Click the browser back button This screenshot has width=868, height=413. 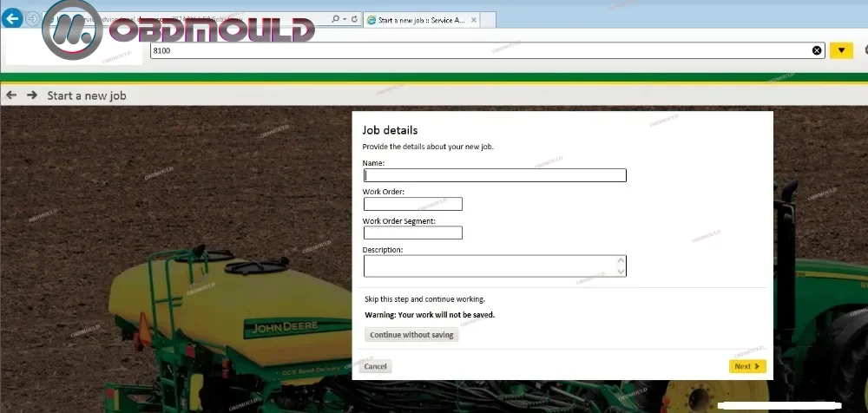(13, 18)
